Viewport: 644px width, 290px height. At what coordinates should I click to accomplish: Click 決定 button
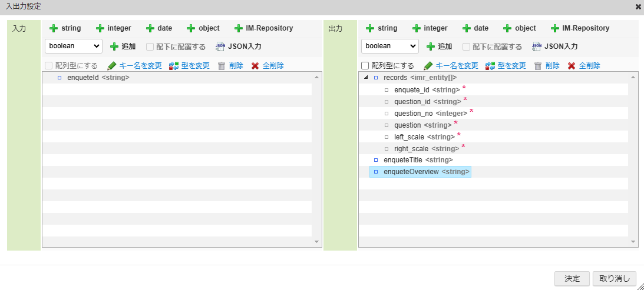click(572, 278)
